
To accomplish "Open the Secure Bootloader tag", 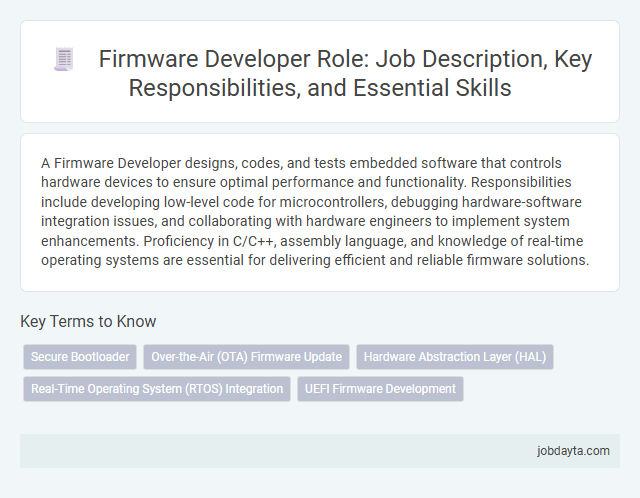I will tap(80, 357).
